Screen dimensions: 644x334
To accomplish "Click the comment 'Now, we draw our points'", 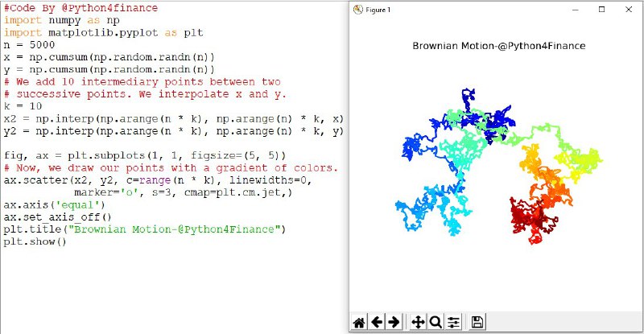I will pos(171,168).
